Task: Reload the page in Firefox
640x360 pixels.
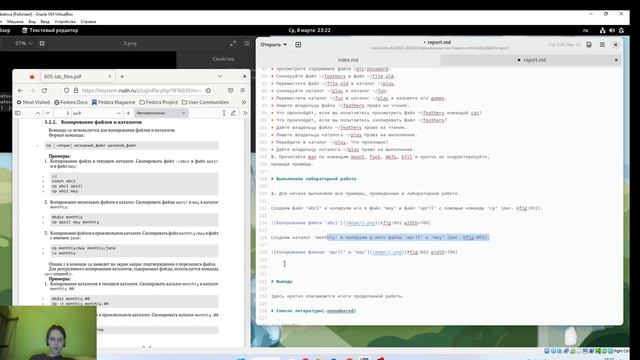Action: (x=44, y=90)
